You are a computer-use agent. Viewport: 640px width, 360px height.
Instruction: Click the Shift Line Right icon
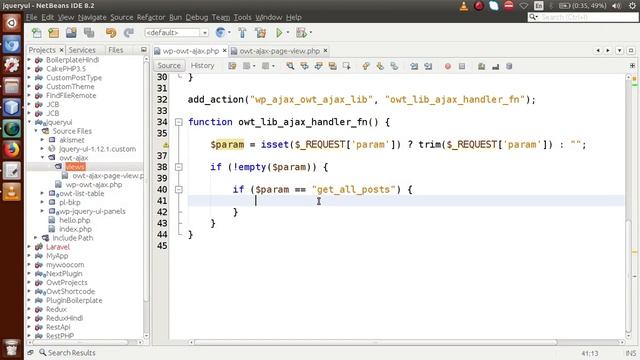pyautogui.click(x=428, y=66)
